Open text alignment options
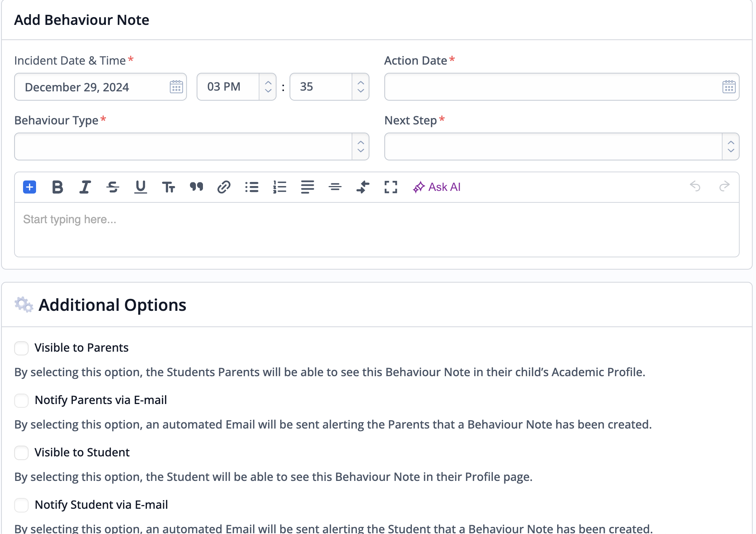Screen dimensions: 756x534 [x=307, y=187]
